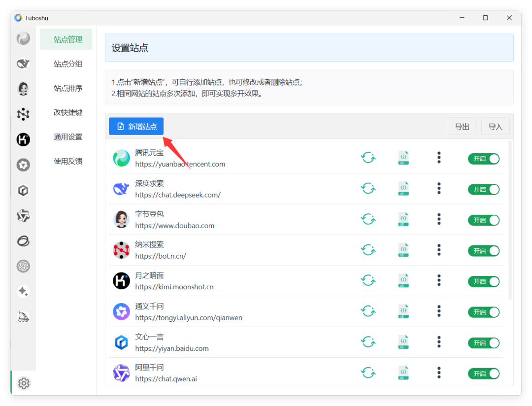Screen dimensions: 532x406
Task: Open DeepSeek whale icon in sidebar
Action: point(23,64)
